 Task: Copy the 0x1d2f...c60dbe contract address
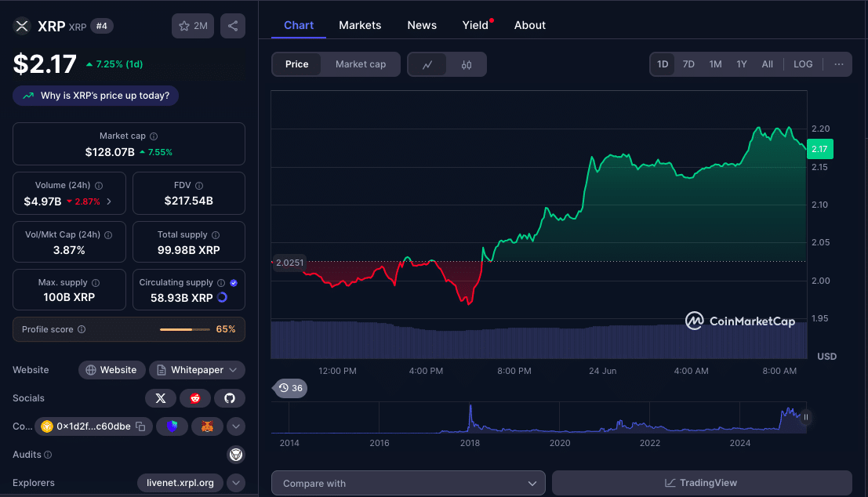point(140,426)
